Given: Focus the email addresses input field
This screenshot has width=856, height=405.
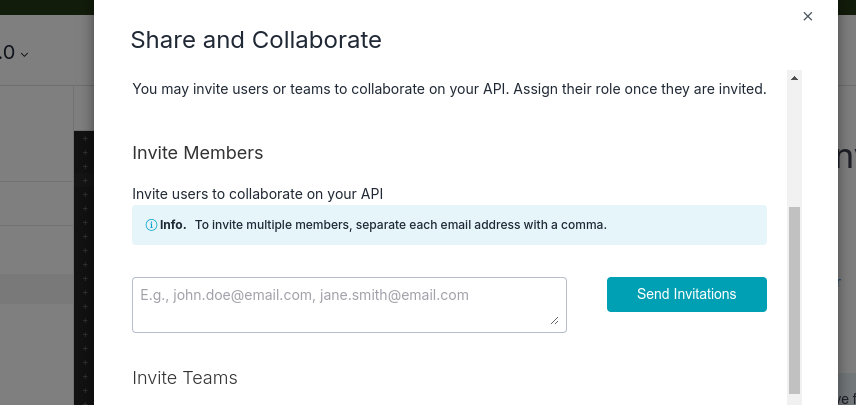Looking at the screenshot, I should pyautogui.click(x=349, y=304).
